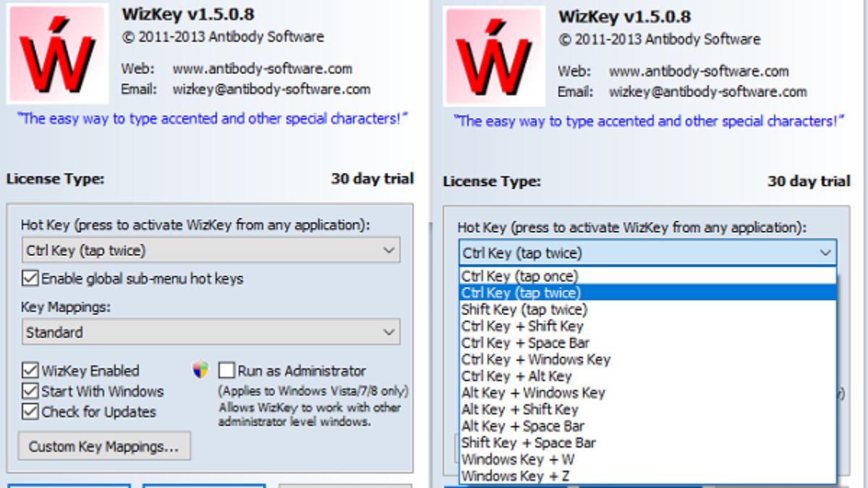This screenshot has width=868, height=488.
Task: Select highlighted Ctrl Key (tap twice) list option
Action: (x=647, y=293)
